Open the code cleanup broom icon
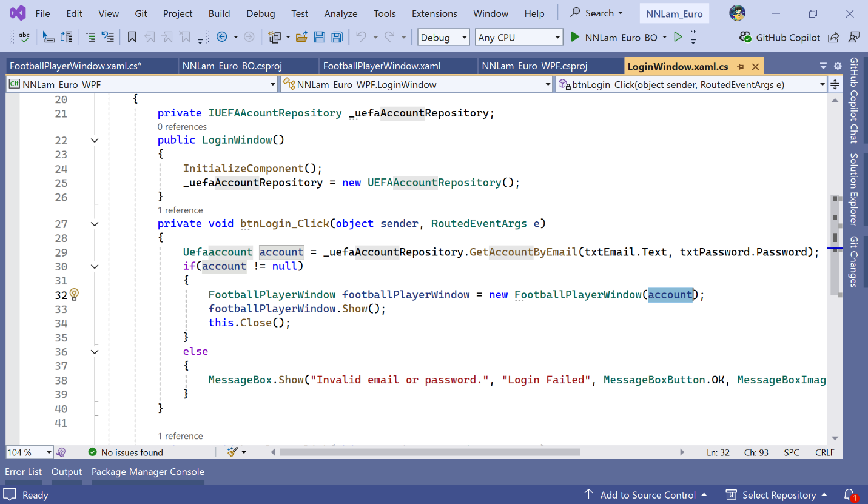The image size is (868, 504). point(232,452)
